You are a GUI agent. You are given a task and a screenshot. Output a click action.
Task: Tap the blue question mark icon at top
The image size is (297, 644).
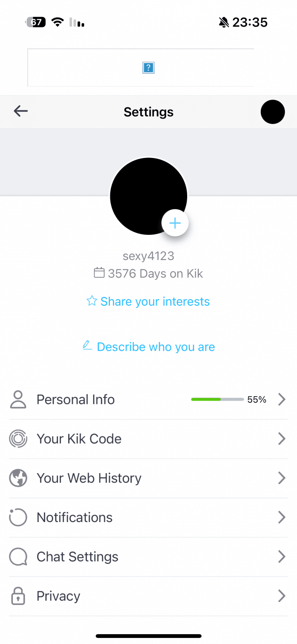[x=148, y=67]
